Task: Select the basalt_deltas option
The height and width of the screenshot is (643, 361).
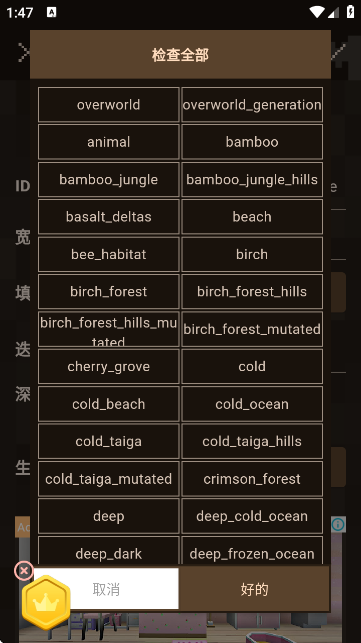Action: tap(109, 217)
